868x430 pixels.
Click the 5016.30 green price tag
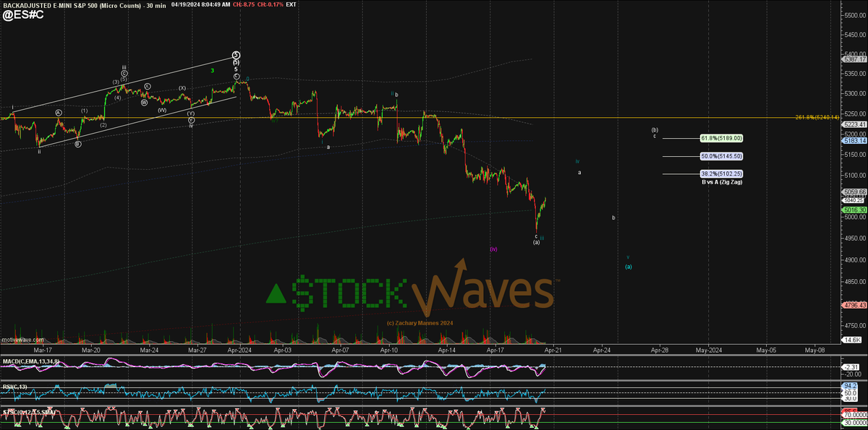click(853, 209)
